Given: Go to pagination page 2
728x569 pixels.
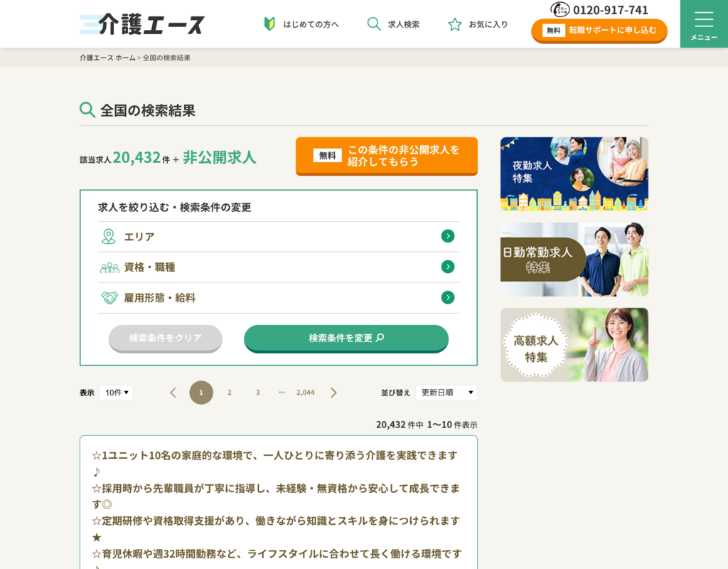Looking at the screenshot, I should (x=230, y=393).
